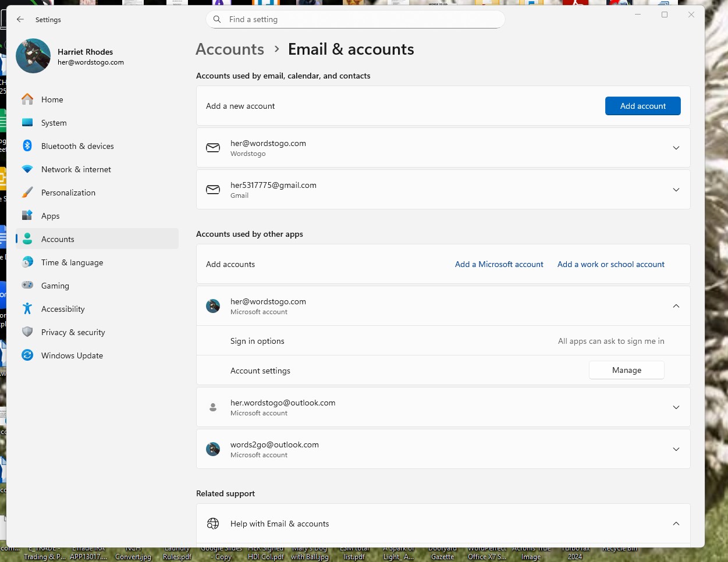Click globe icon in Help with Email
The image size is (728, 562).
pyautogui.click(x=213, y=524)
